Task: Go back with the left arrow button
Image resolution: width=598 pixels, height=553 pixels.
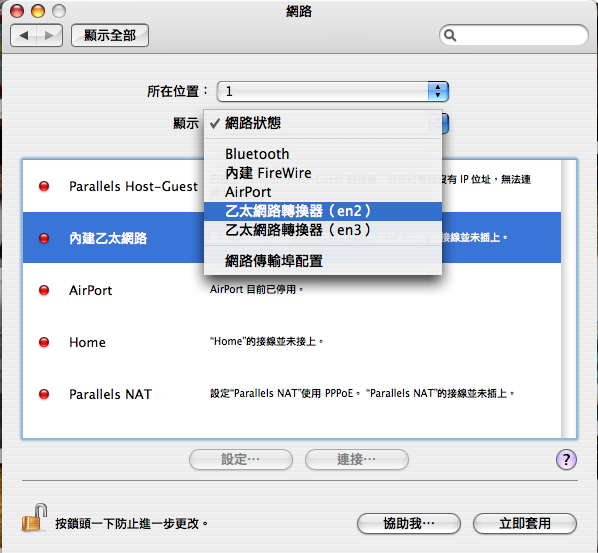Action: (x=24, y=35)
